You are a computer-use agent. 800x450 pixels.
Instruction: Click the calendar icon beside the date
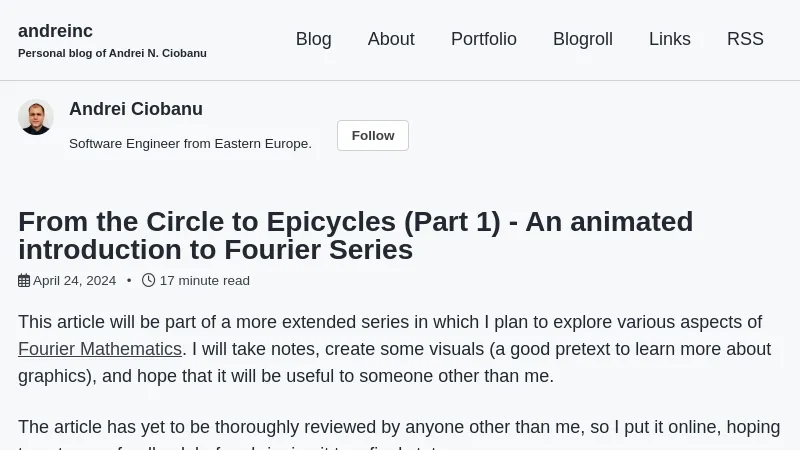(x=24, y=281)
